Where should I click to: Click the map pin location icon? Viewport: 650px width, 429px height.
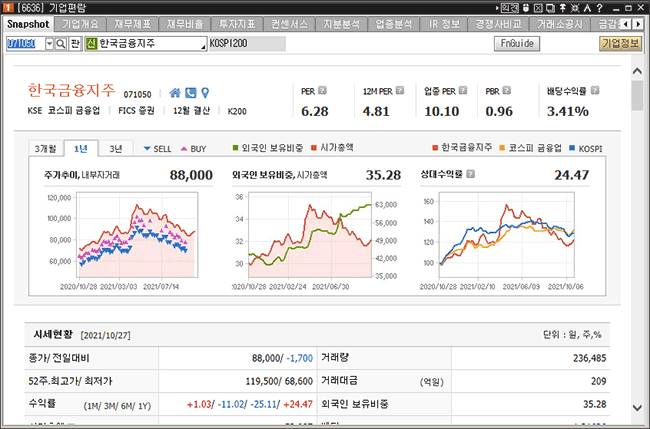[205, 93]
